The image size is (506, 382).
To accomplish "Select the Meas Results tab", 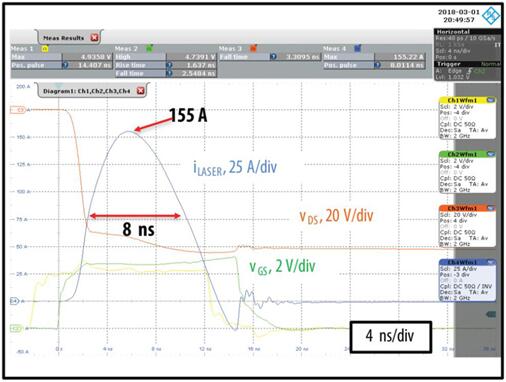I will 63,38.
